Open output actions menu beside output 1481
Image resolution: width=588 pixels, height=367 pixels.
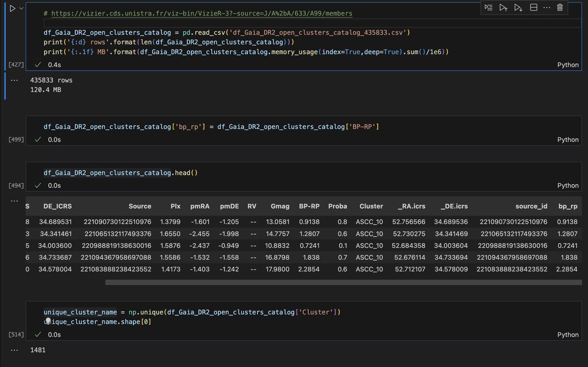pos(14,350)
